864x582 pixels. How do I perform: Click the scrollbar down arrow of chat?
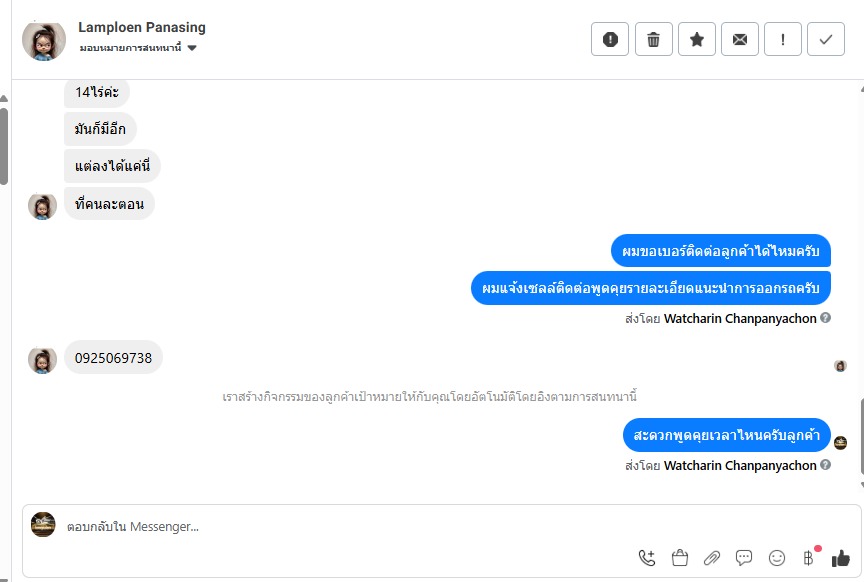(859, 486)
